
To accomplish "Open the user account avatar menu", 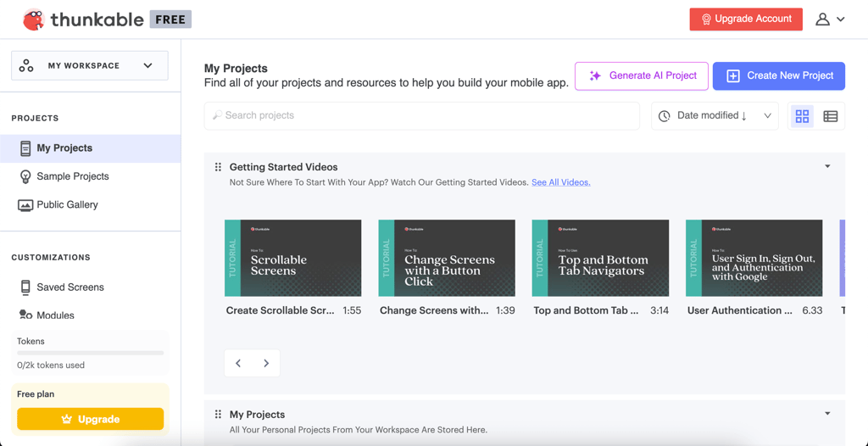I will click(822, 19).
